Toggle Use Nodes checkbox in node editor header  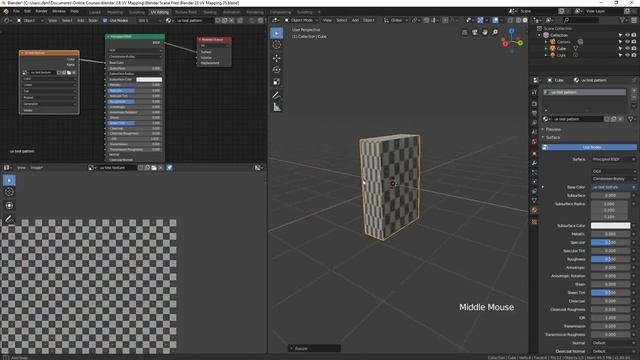pyautogui.click(x=105, y=20)
